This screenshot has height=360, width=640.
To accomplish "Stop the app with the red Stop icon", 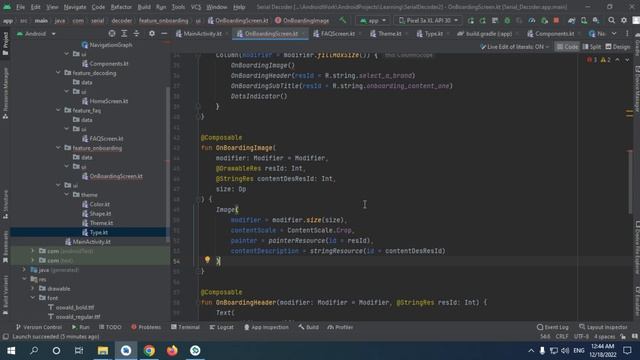I will click(x=556, y=20).
